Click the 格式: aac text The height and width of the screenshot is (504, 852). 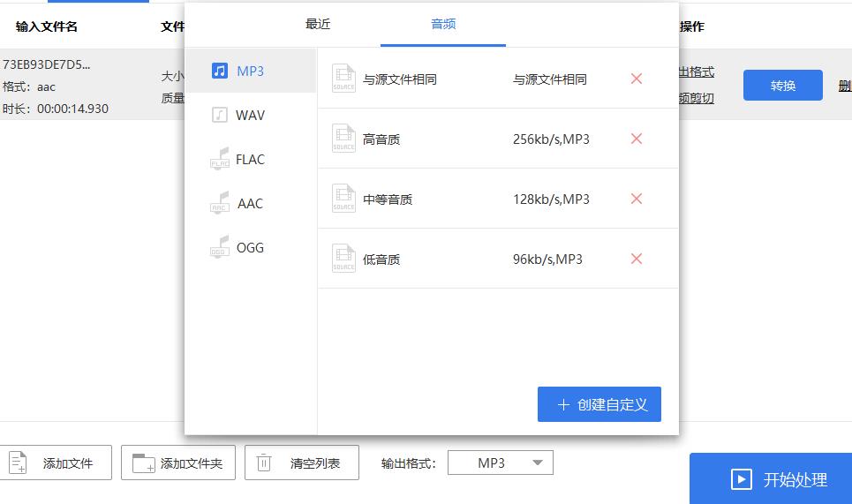coord(29,87)
